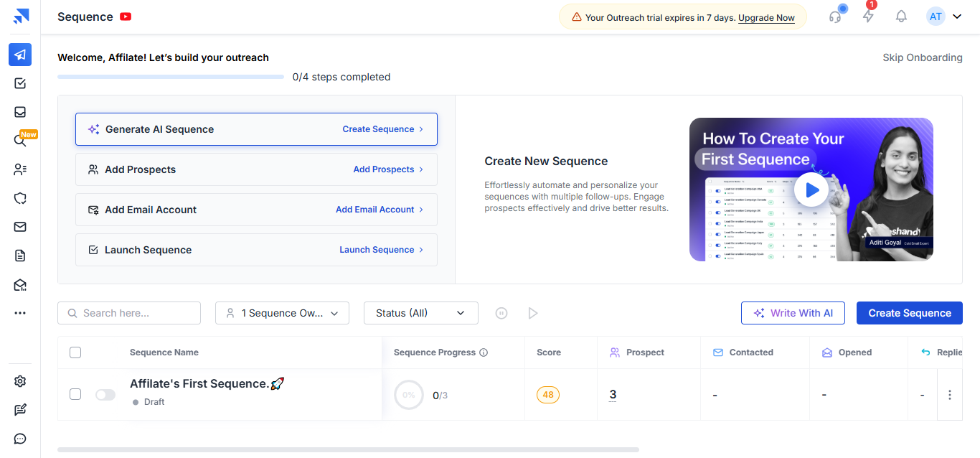The width and height of the screenshot is (980, 458).
Task: Click the YouTube icon beside Sequence title
Action: tap(126, 17)
